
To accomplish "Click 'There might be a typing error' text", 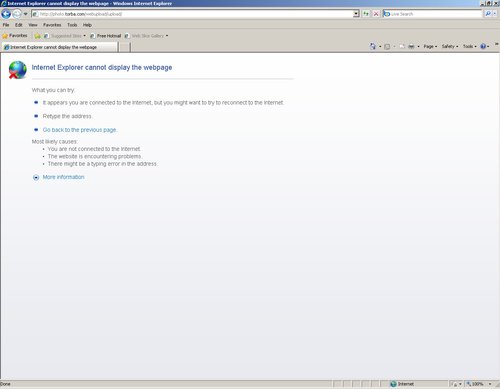I will (102, 164).
